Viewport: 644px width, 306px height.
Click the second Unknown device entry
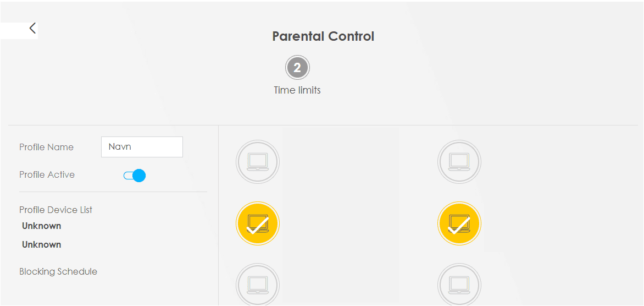41,244
